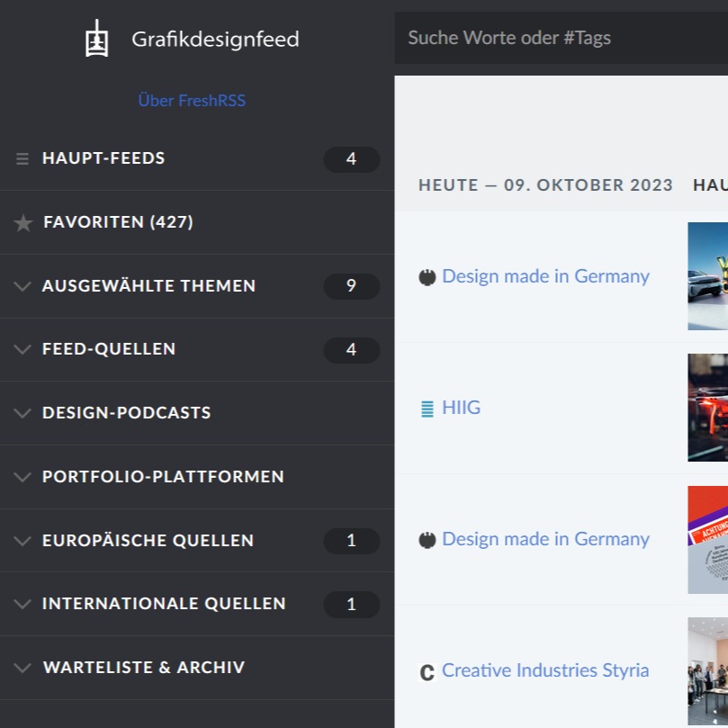Screen dimensions: 728x728
Task: Click the Creative Industries Styria C favicon
Action: pyautogui.click(x=427, y=672)
